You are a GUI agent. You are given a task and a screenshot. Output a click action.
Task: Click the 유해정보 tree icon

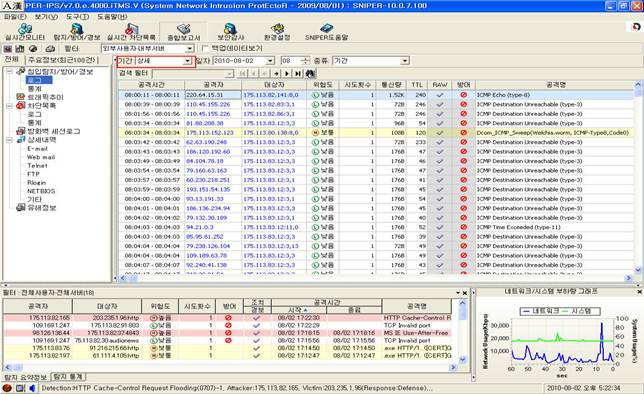tap(21, 207)
